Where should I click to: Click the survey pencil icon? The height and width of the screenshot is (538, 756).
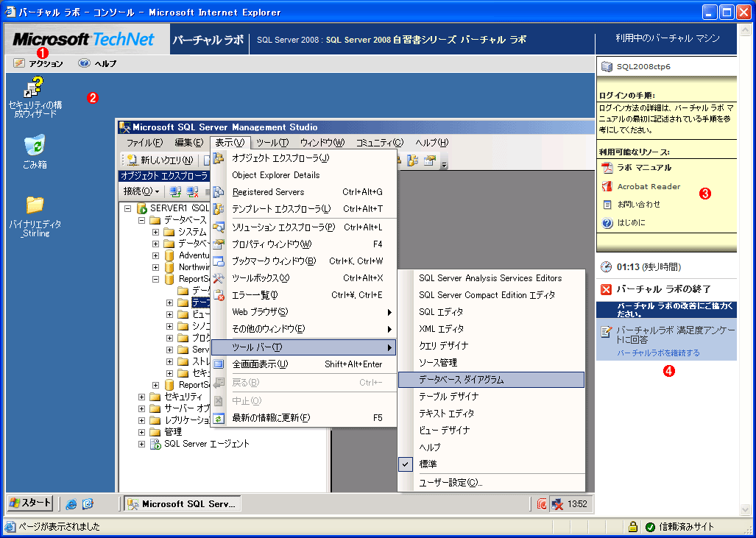point(606,332)
